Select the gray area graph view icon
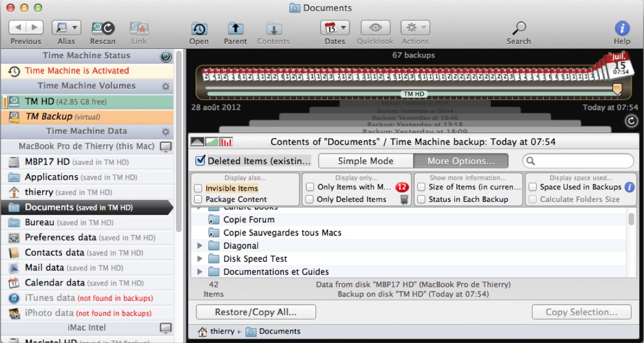This screenshot has height=343, width=644. (198, 142)
